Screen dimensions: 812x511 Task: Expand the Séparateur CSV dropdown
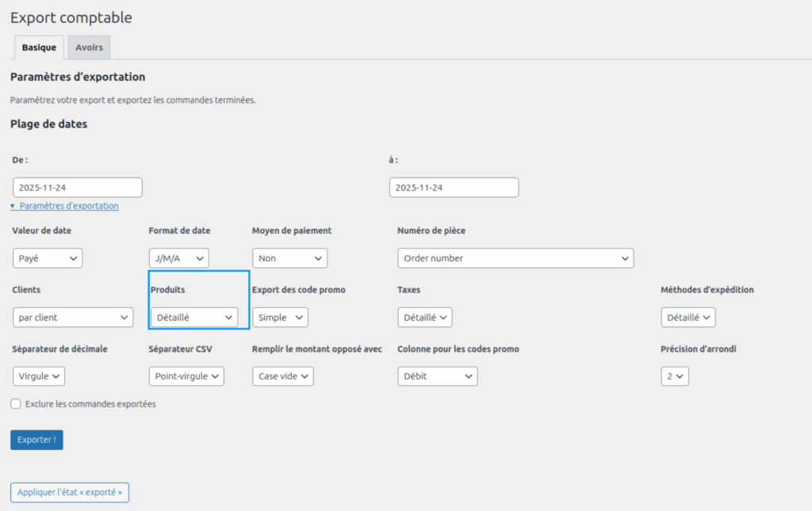[186, 376]
